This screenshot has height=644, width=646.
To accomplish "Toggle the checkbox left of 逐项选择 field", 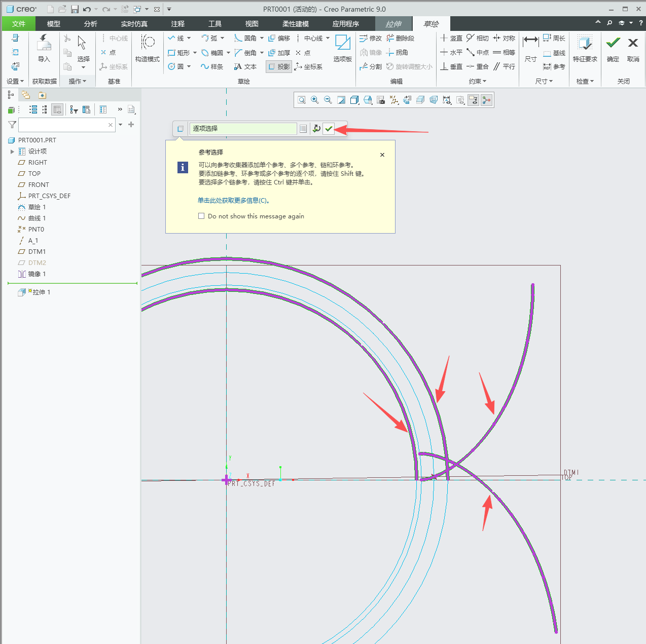I will 181,129.
